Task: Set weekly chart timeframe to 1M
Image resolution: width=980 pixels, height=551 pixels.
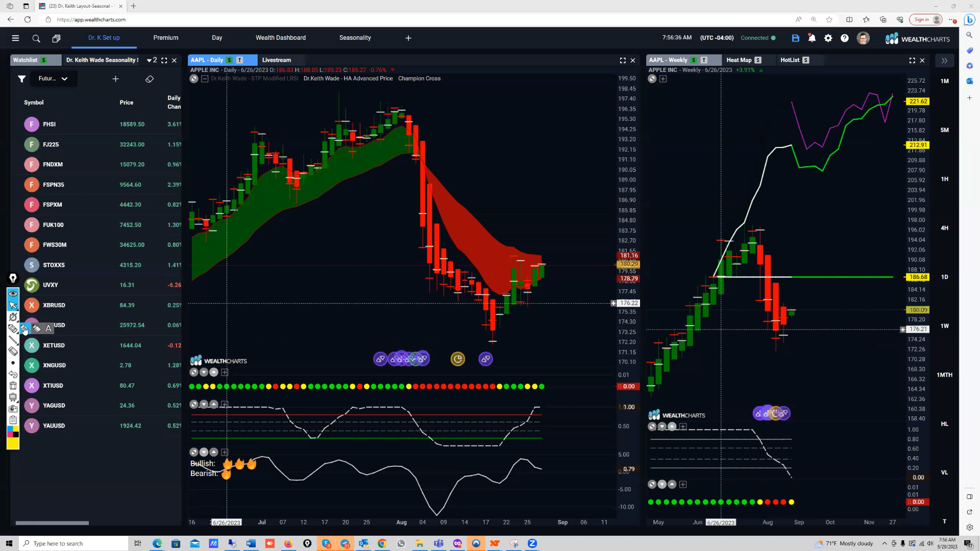Action: click(945, 81)
